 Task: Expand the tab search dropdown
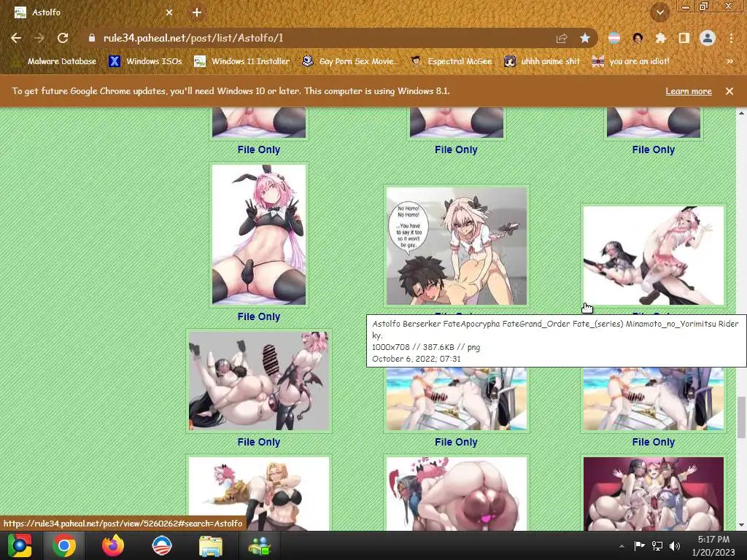coord(660,13)
